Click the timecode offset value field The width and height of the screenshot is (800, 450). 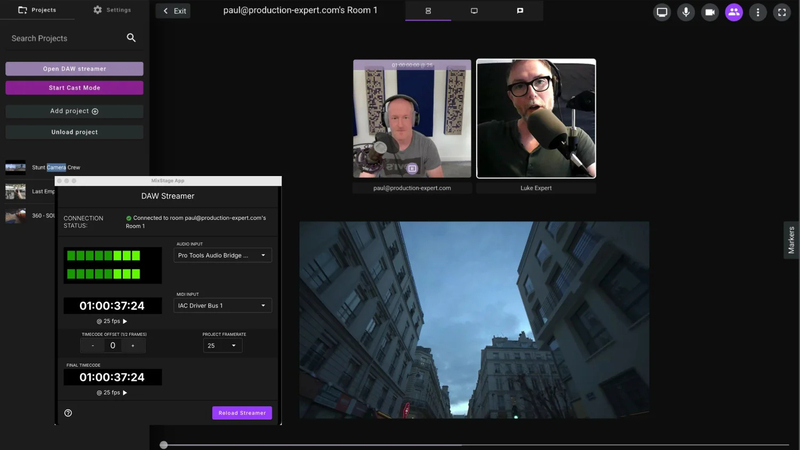tap(113, 345)
